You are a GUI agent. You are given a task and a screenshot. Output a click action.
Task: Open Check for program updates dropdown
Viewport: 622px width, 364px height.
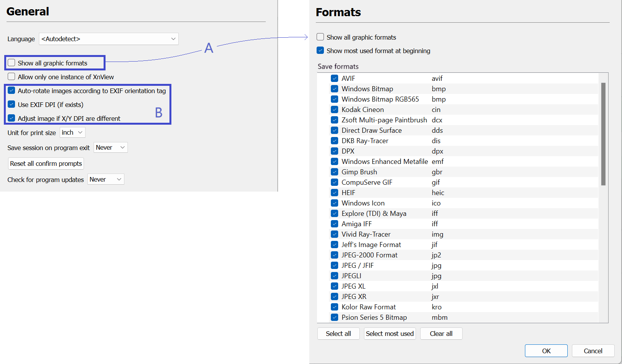coord(106,179)
